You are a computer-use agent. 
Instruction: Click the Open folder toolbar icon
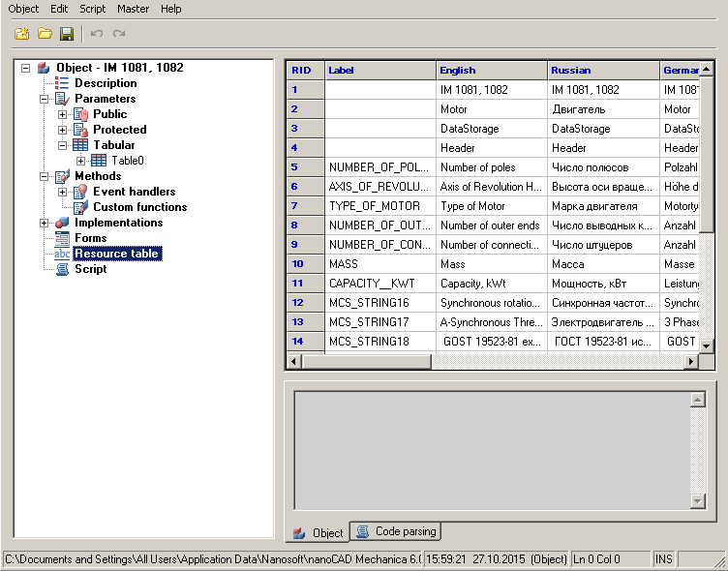pos(45,34)
